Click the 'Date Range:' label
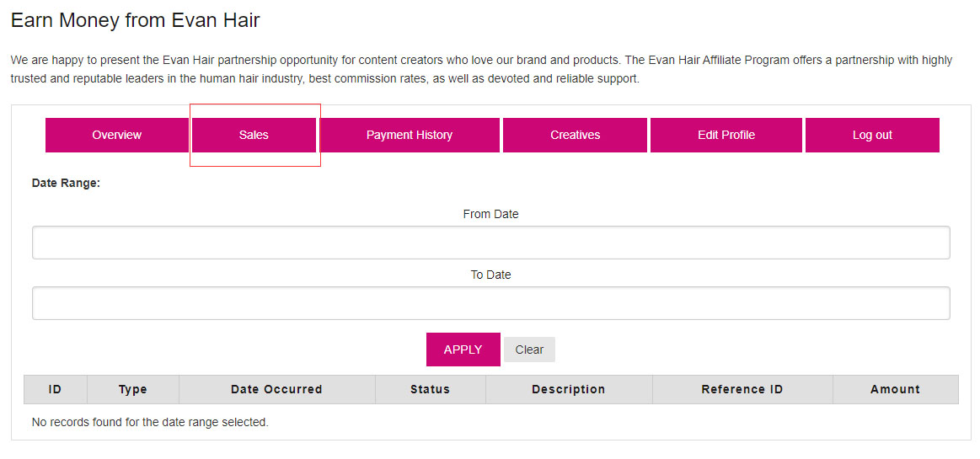This screenshot has height=459, width=980. (x=67, y=184)
